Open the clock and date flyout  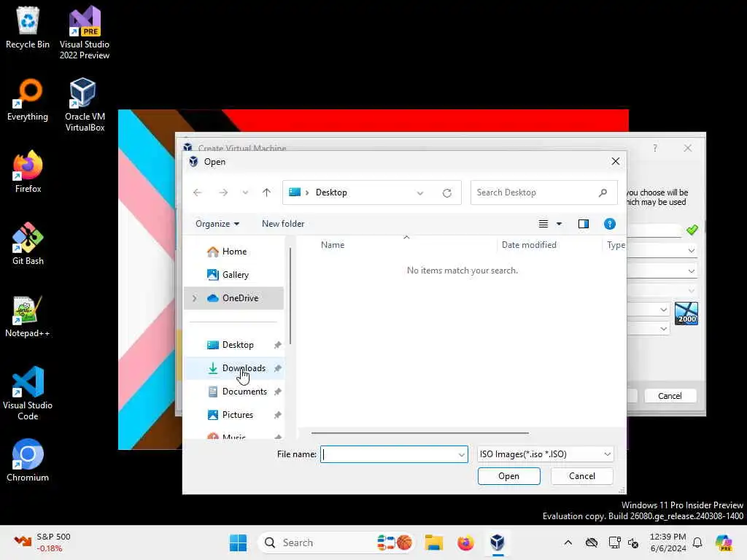(668, 542)
